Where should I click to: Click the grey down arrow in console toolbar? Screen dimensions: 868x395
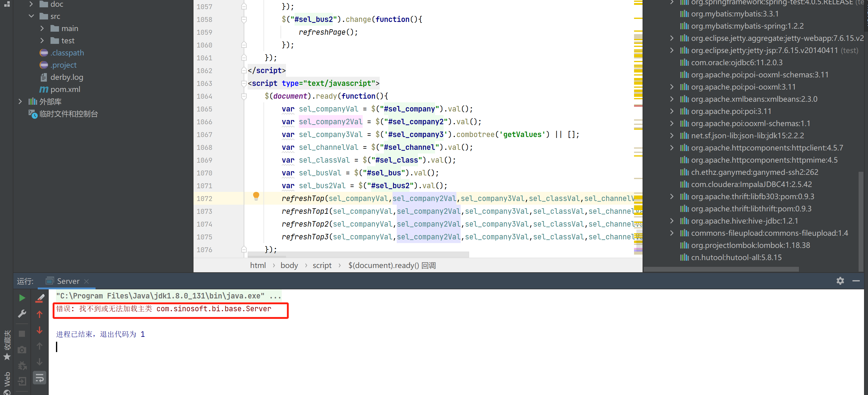40,361
